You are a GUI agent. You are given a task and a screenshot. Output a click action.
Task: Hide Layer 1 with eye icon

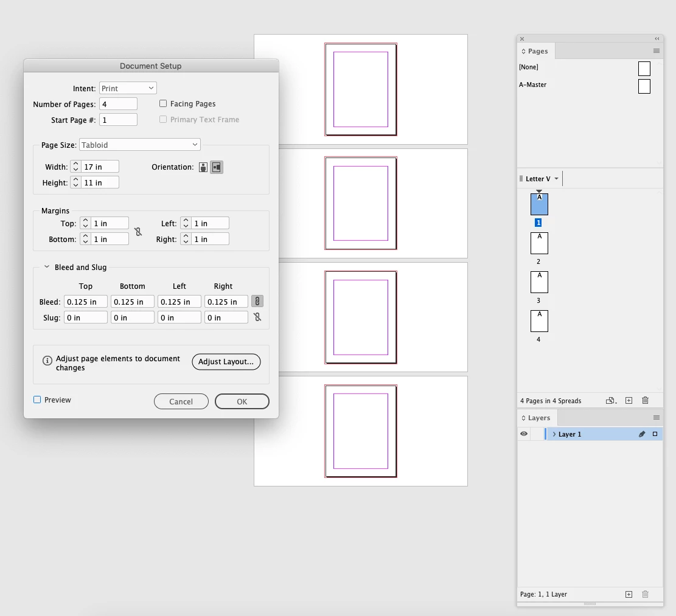coord(524,434)
